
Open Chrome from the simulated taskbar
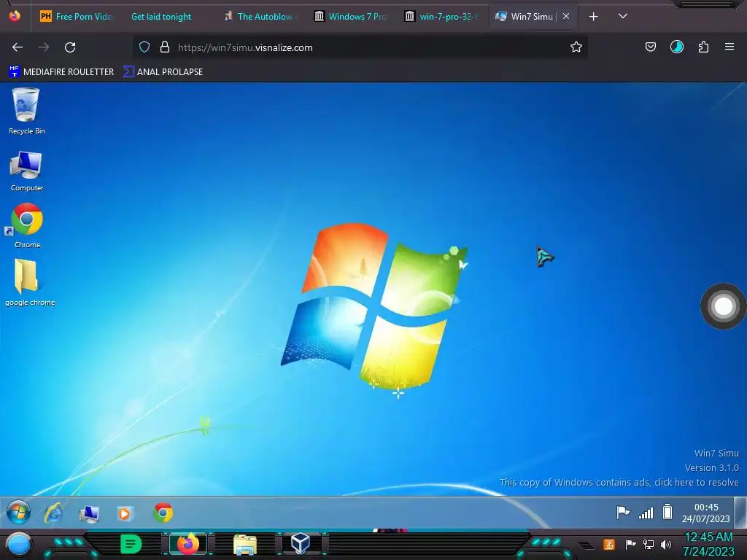click(163, 513)
